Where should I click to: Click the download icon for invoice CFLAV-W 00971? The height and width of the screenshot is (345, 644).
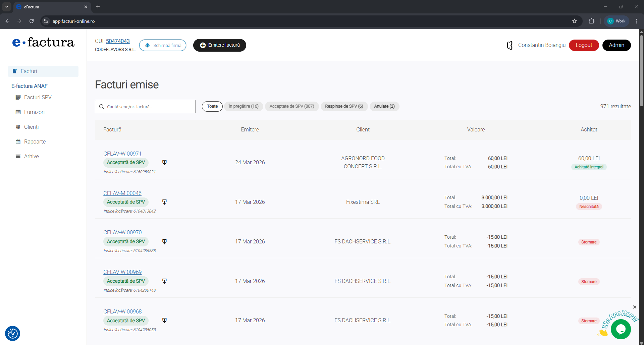[x=164, y=162]
